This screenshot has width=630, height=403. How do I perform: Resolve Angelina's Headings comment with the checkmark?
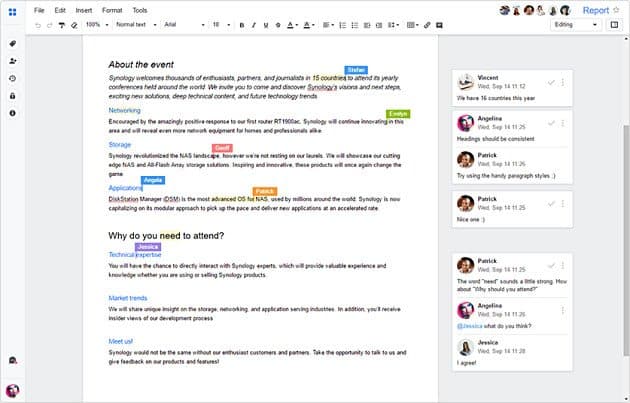[551, 123]
